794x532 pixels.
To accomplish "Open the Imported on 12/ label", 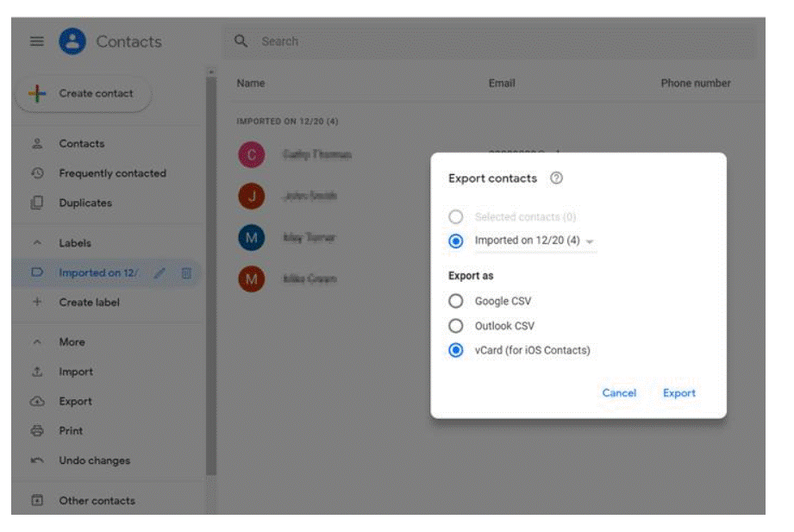I will (x=98, y=272).
